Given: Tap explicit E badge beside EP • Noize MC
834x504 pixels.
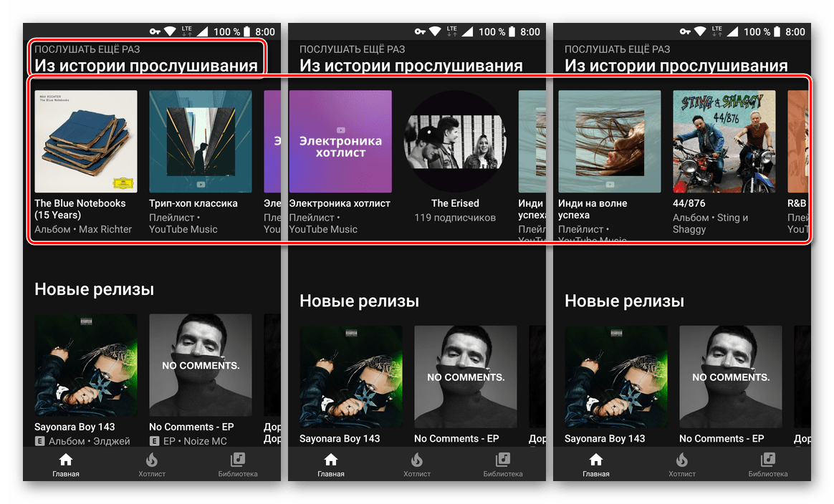Looking at the screenshot, I should click(x=154, y=441).
